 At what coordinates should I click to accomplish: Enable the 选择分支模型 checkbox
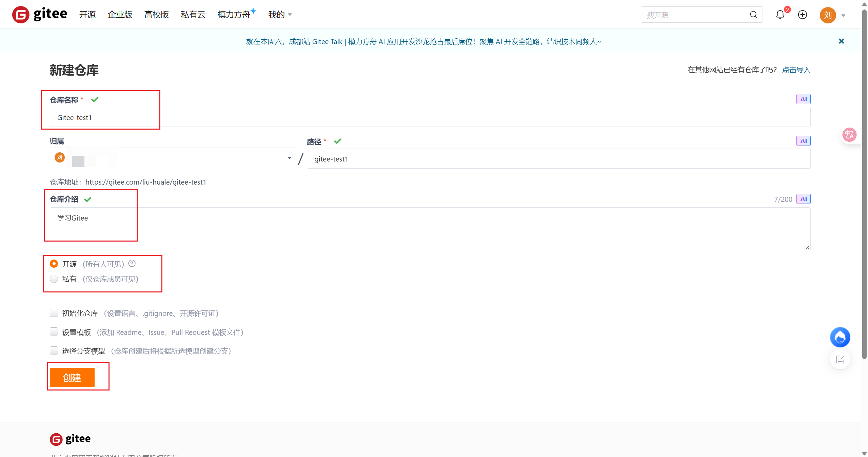[54, 350]
